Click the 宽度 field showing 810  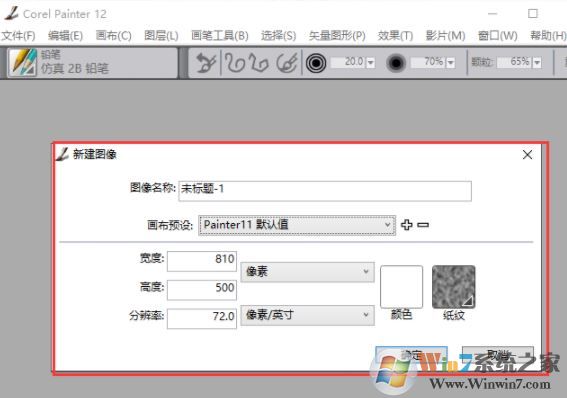point(202,261)
